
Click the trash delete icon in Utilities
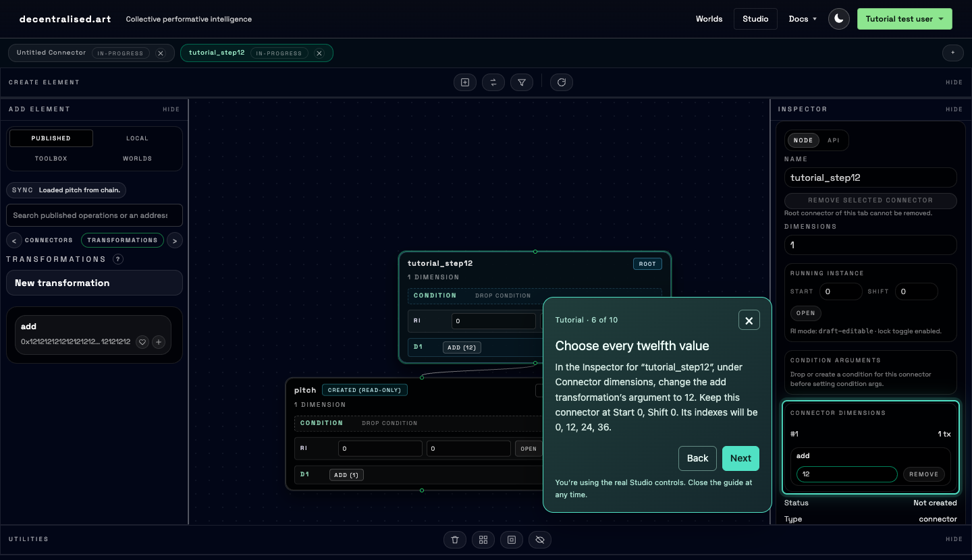coord(455,540)
